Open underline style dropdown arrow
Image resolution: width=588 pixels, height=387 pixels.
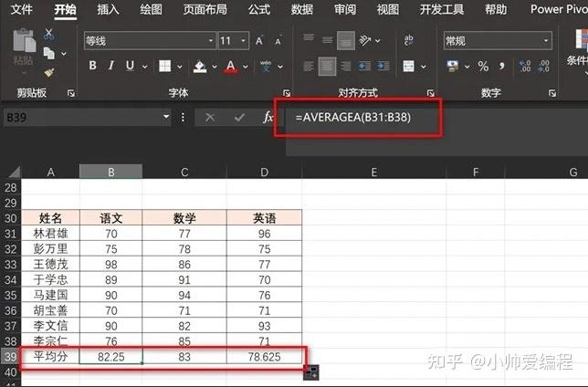pos(145,67)
